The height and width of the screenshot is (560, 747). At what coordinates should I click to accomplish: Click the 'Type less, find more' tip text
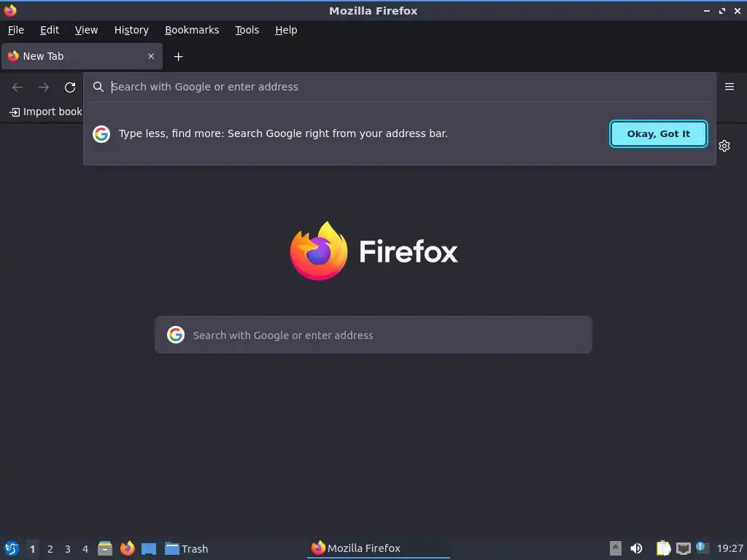pyautogui.click(x=284, y=134)
